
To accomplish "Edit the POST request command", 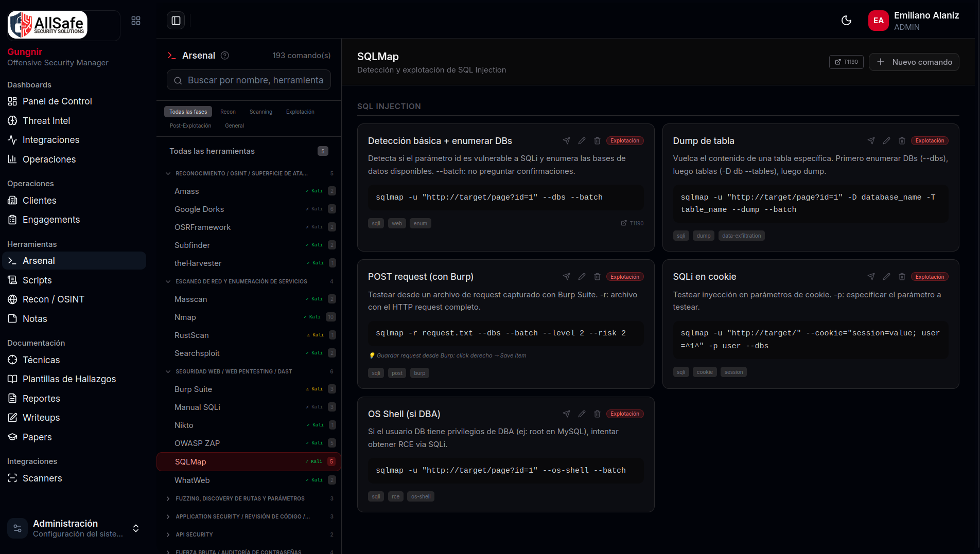I will pyautogui.click(x=582, y=277).
